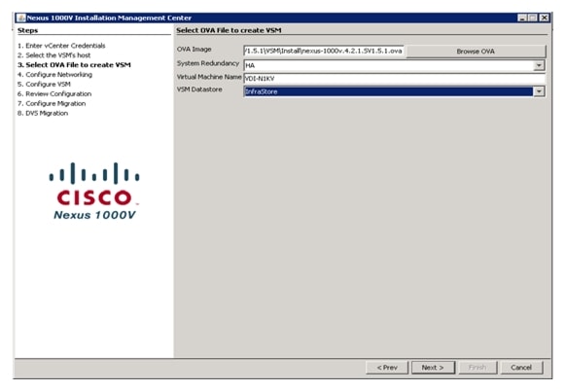The height and width of the screenshot is (392, 566).
Task: Click step 1 Enter vCenter Credentials
Action: (x=61, y=46)
